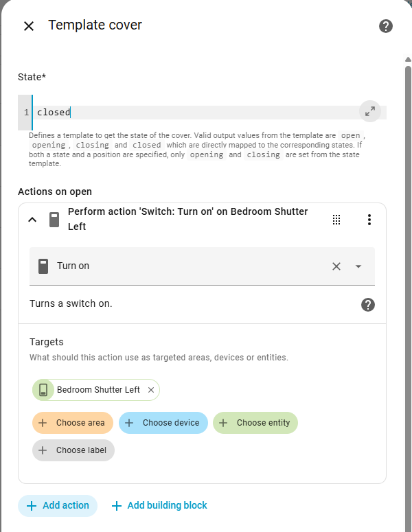
Task: Add a new action on open
Action: tap(58, 505)
